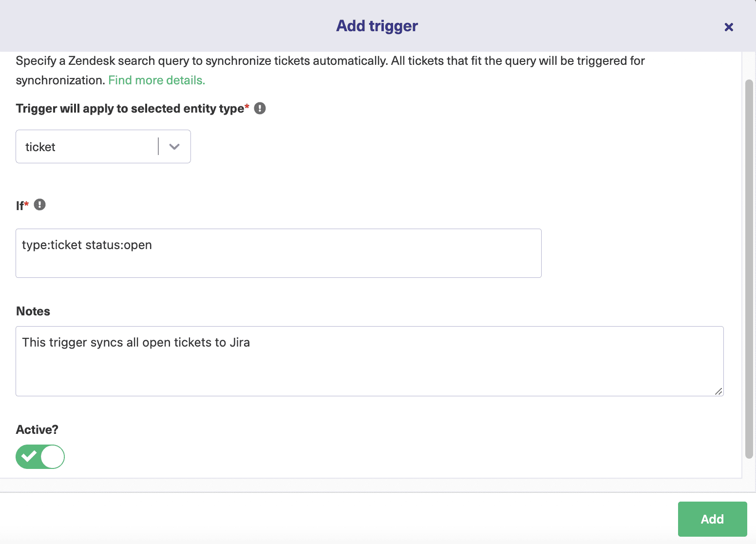Image resolution: width=756 pixels, height=544 pixels.
Task: Click the Add trigger dialog title
Action: coord(376,25)
